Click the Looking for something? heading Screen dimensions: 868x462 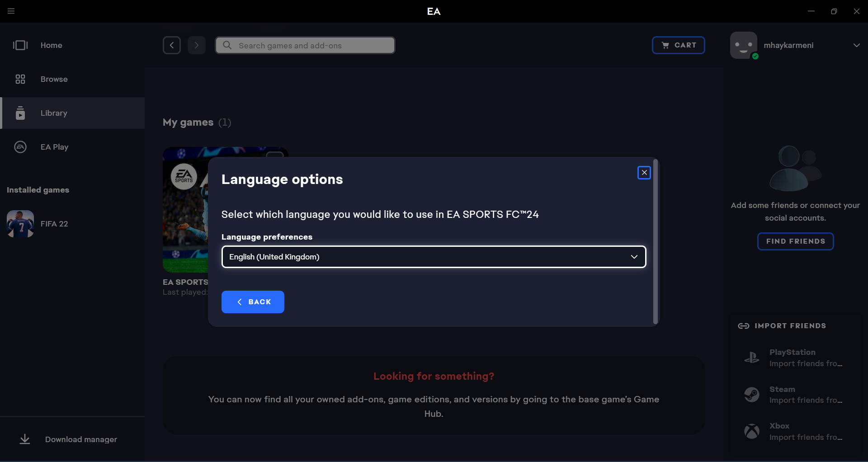[434, 376]
